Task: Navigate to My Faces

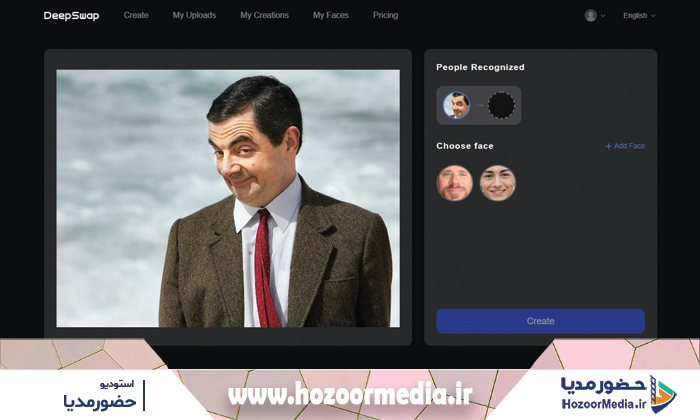Action: tap(330, 15)
